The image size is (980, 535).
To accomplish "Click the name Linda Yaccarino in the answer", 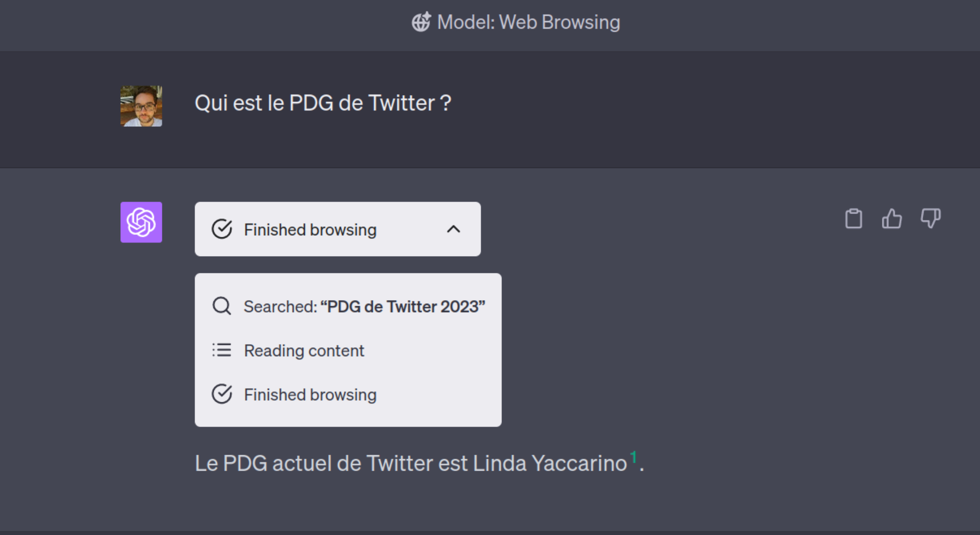I will point(550,464).
